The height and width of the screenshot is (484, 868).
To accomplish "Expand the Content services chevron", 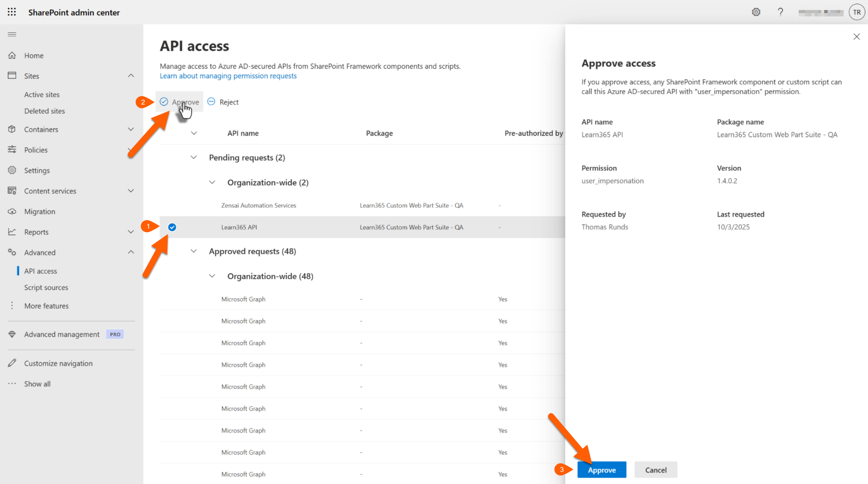I will coord(131,191).
